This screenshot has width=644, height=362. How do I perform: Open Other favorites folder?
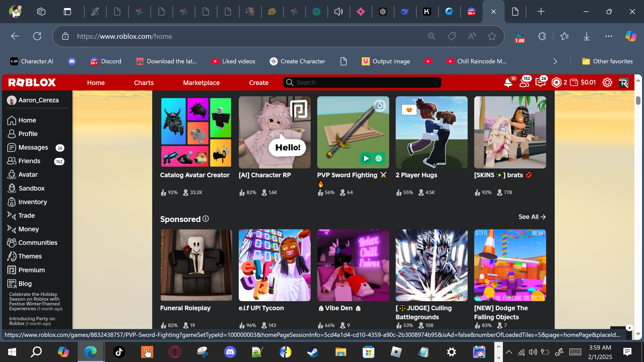coord(607,61)
